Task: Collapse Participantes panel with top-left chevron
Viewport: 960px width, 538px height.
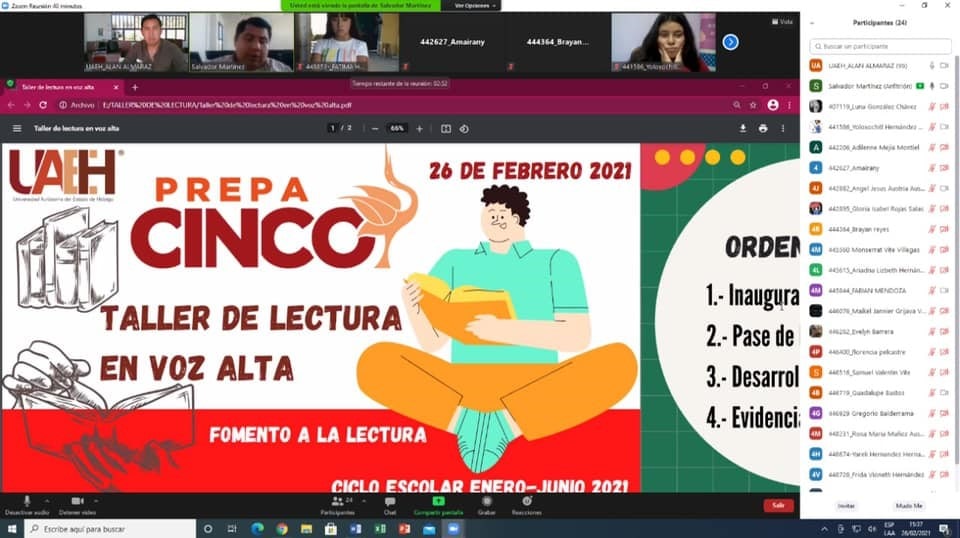Action: (812, 23)
